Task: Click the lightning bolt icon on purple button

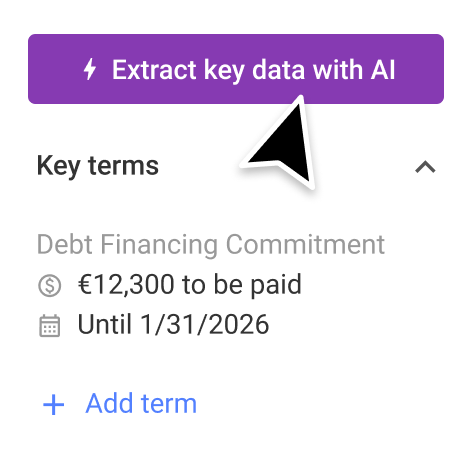Action: pyautogui.click(x=90, y=69)
